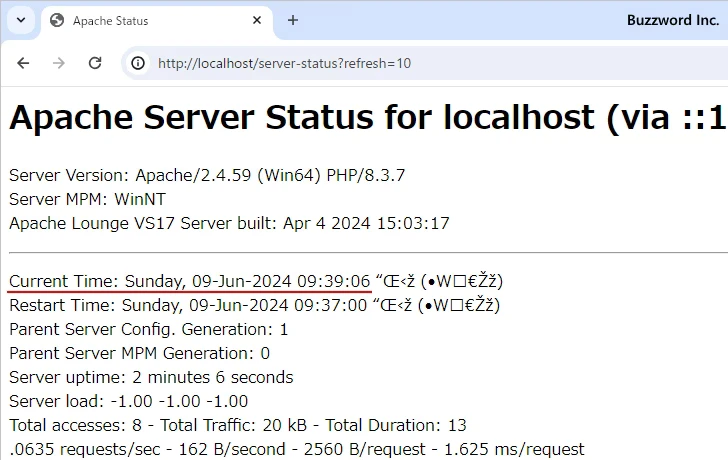
Task: Reload the server-status page
Action: (x=95, y=63)
